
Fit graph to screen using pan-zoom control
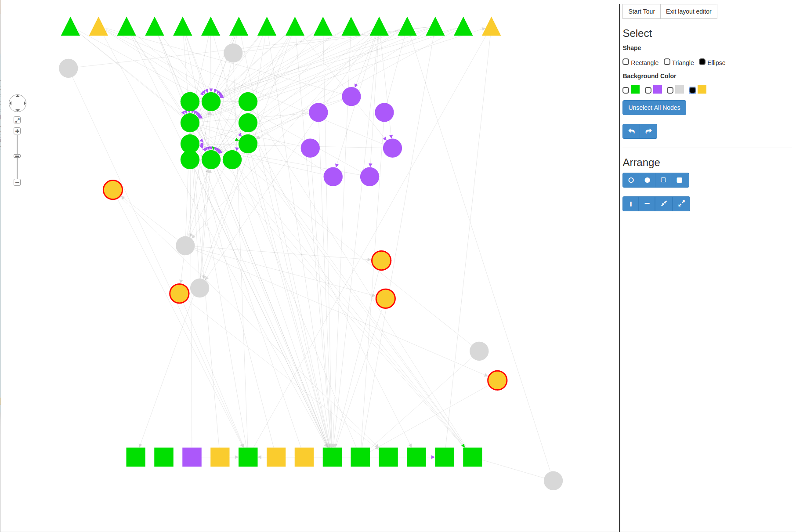(17, 120)
